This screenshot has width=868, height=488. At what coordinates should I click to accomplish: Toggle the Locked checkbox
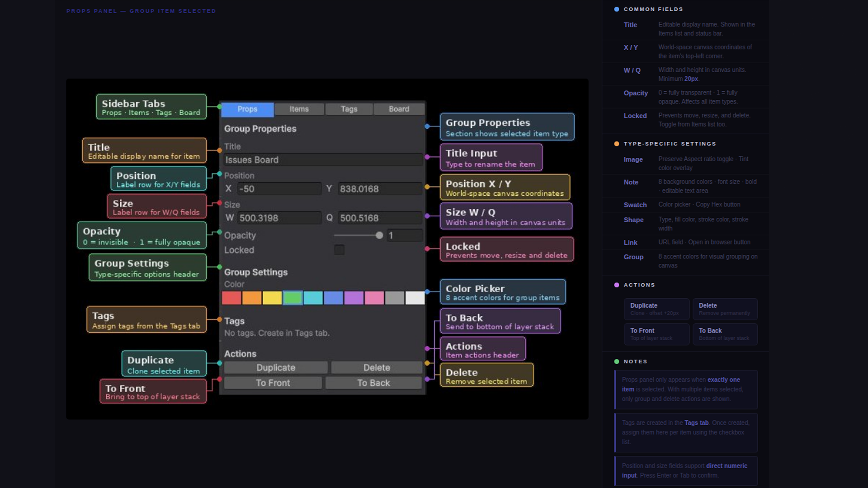[x=339, y=250]
